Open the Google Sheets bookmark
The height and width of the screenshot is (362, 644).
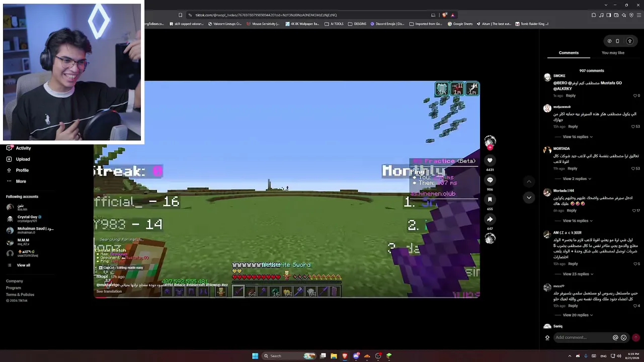pos(460,24)
